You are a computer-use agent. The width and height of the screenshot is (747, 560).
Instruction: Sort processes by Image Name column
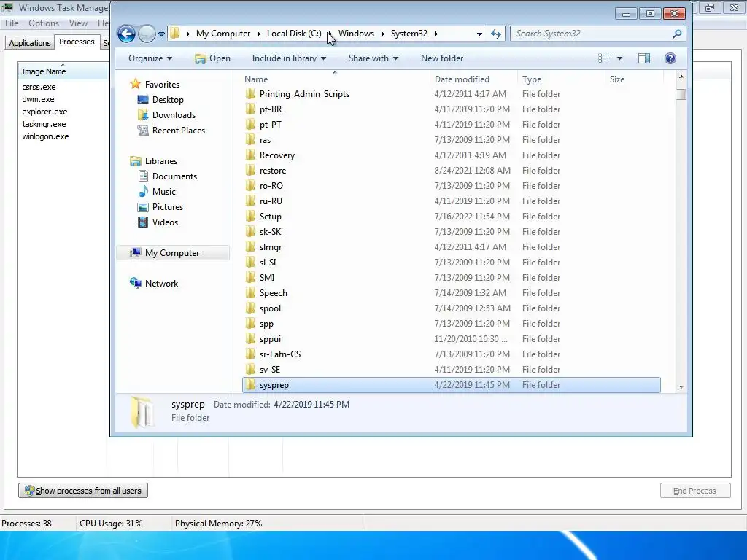pyautogui.click(x=62, y=71)
